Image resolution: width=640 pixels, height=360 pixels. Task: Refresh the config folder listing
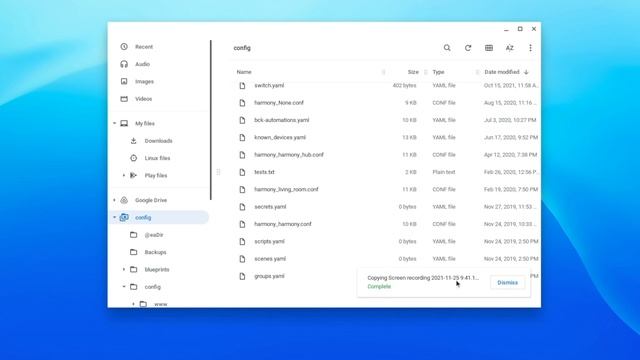[468, 48]
